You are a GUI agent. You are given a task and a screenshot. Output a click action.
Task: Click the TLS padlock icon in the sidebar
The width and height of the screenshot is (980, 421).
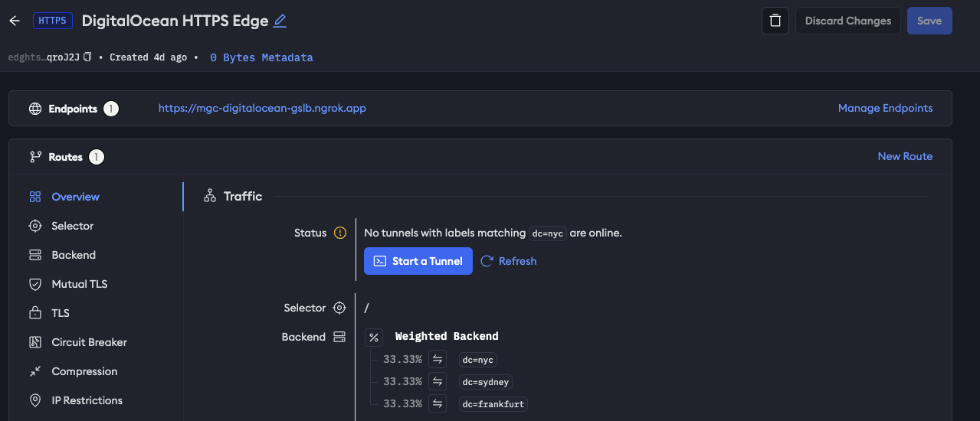point(35,313)
